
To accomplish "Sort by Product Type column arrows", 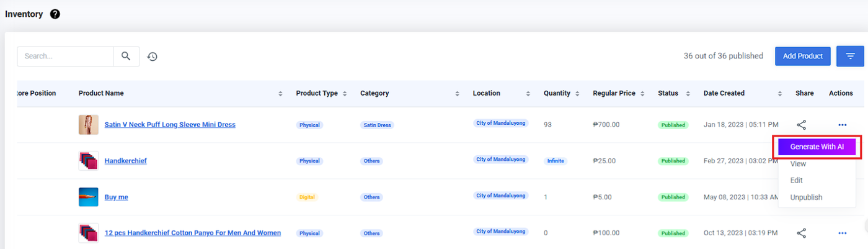I will (x=345, y=94).
